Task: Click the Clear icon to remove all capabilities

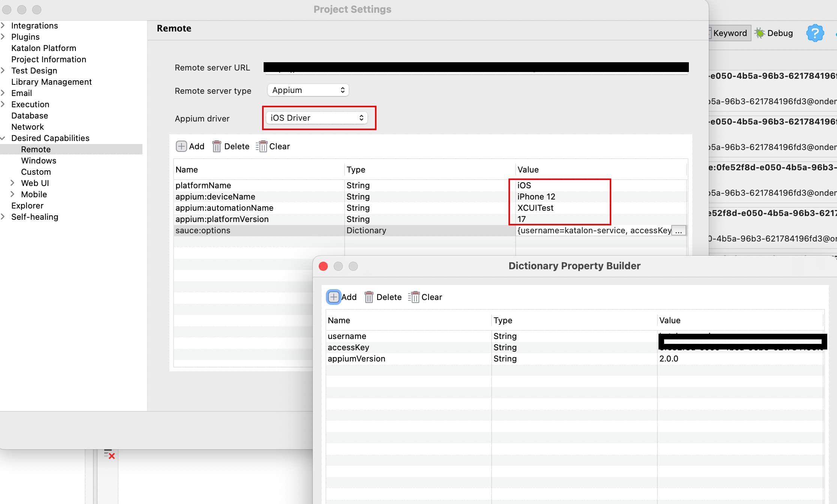Action: [261, 146]
